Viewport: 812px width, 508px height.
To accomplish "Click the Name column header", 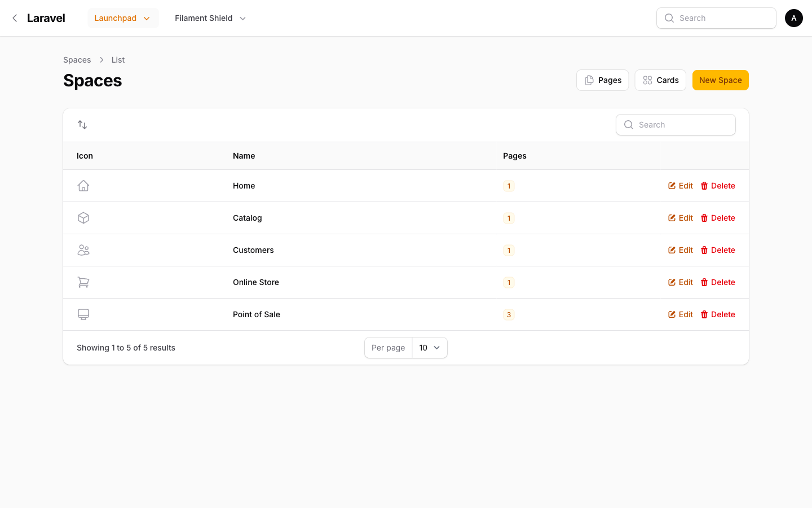I will (x=244, y=156).
